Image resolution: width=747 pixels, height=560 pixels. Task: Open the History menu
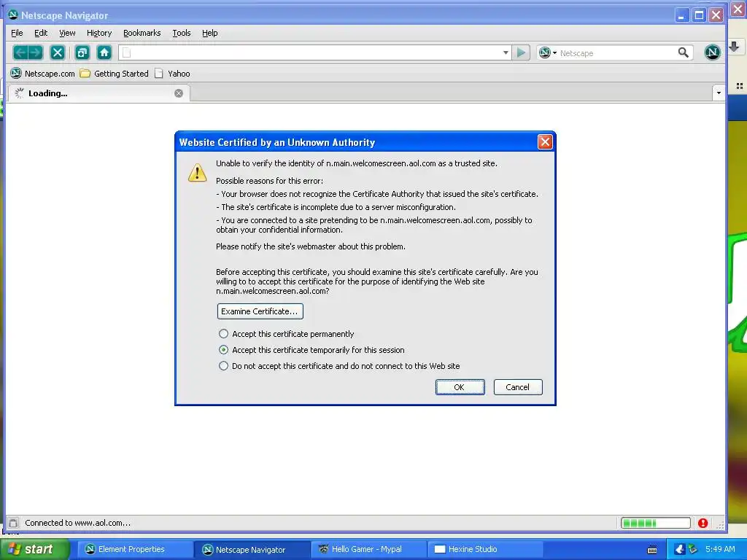(x=99, y=33)
